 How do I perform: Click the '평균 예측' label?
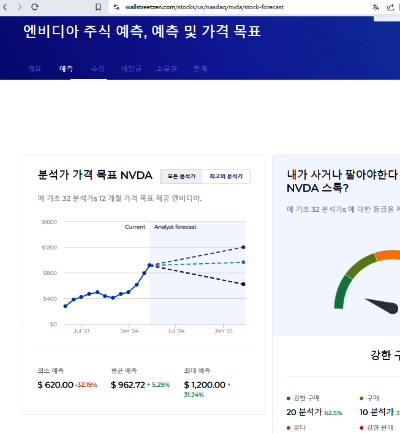tap(124, 371)
